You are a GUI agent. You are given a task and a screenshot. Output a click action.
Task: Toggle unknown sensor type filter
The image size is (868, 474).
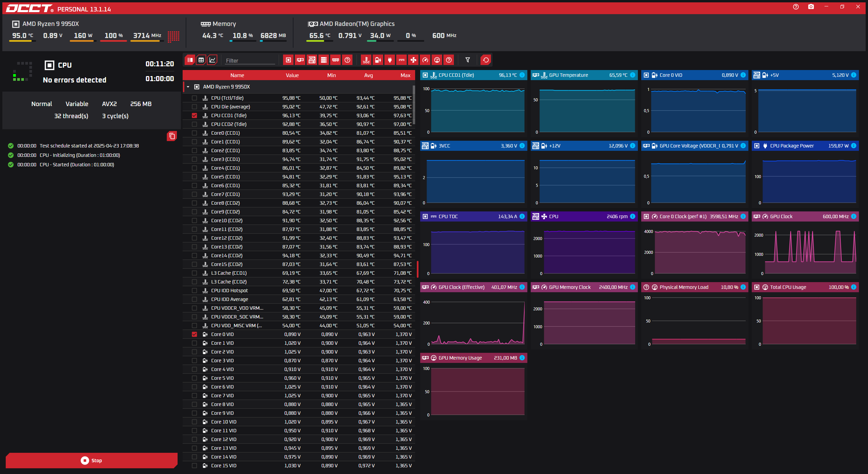449,60
